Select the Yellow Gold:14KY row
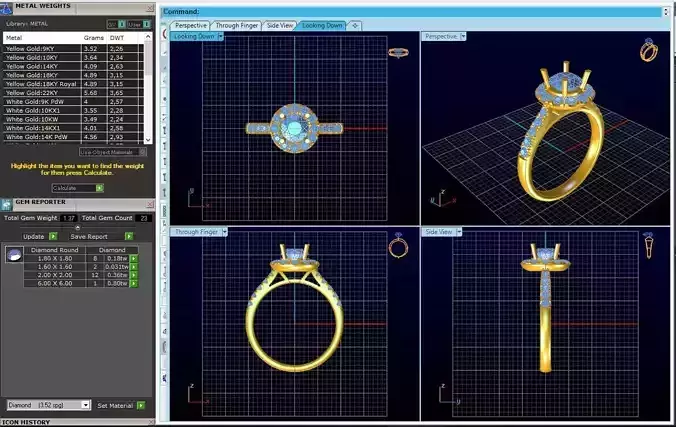The image size is (676, 427). (73, 66)
